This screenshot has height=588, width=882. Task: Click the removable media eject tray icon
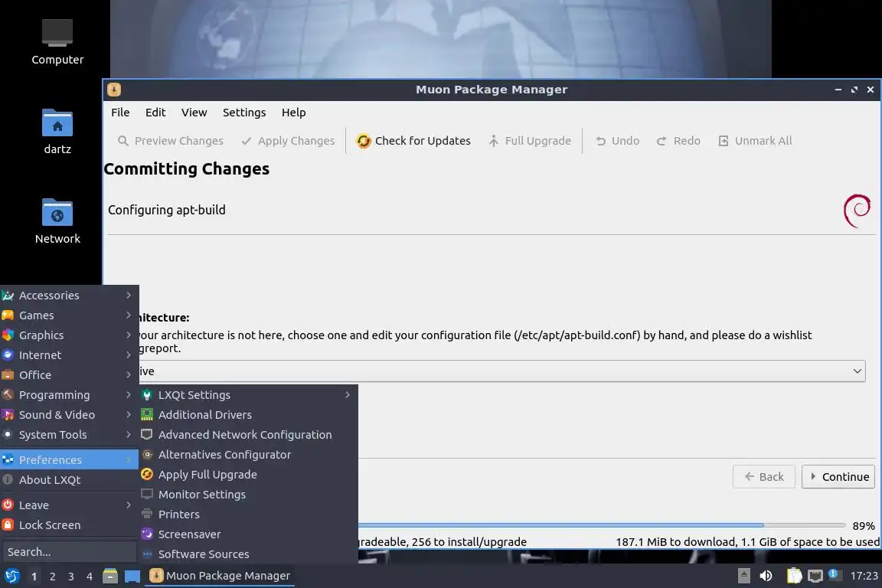click(x=743, y=576)
